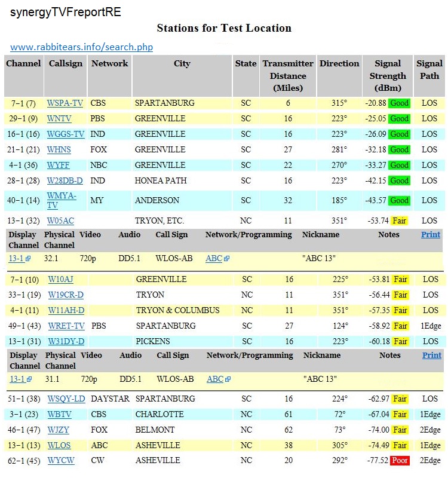
Task: Click the Signal Strength column header
Action: pos(388,76)
